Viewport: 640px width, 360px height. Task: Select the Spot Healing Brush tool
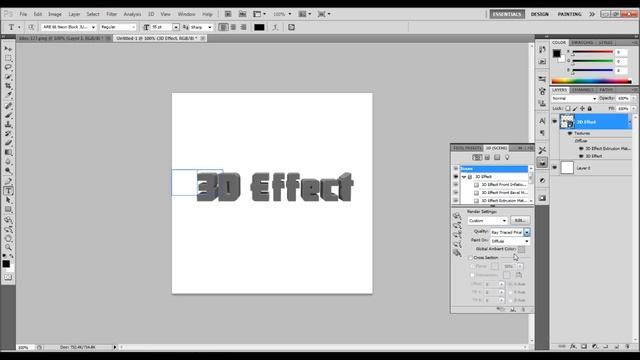tap(8, 106)
